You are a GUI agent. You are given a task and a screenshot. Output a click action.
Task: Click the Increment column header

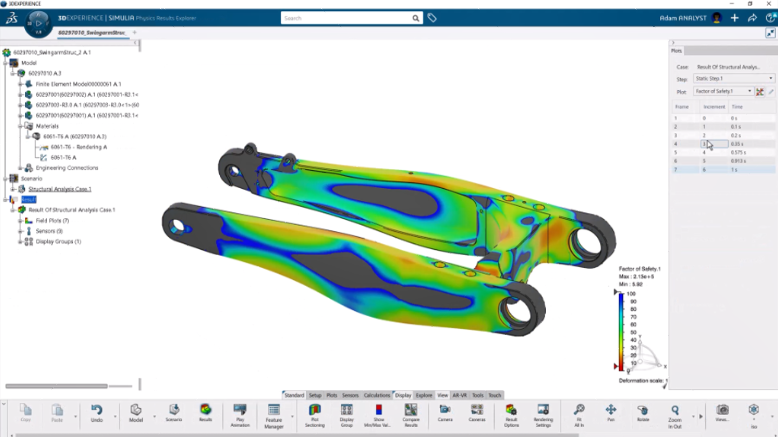coord(714,107)
